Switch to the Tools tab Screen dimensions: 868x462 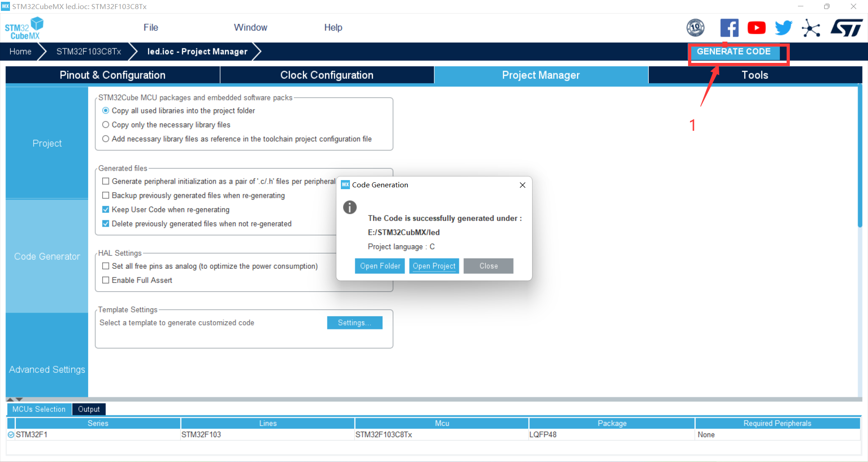755,75
